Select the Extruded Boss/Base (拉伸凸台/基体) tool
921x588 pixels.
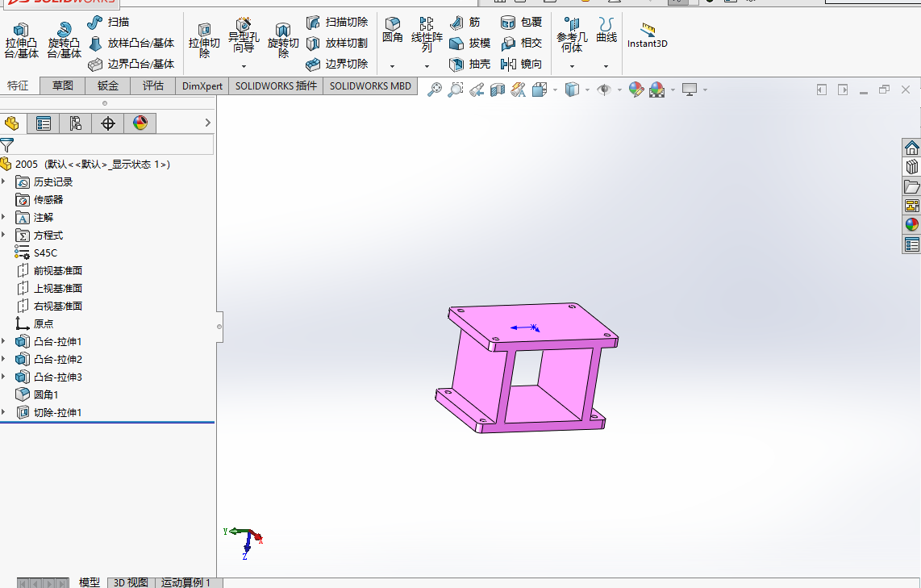click(x=21, y=40)
